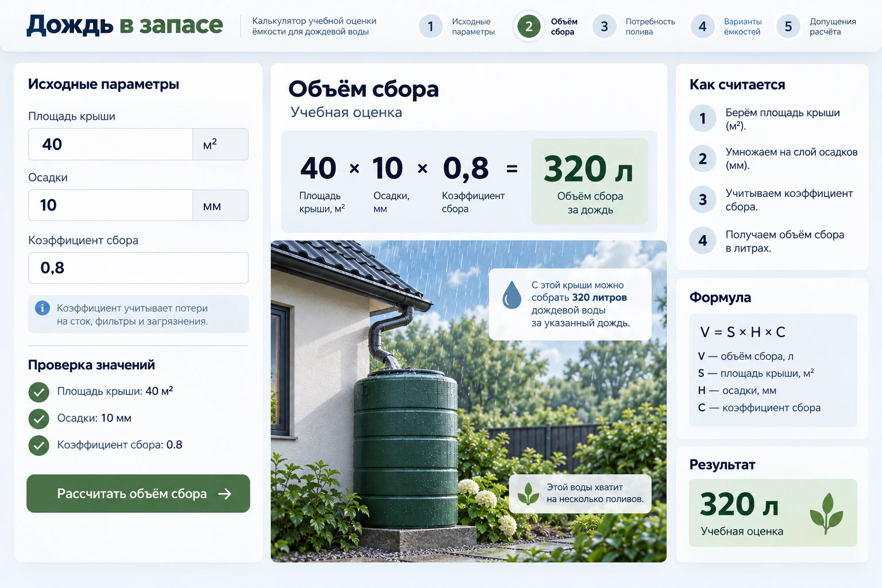882x588 pixels.
Task: Click the text 'Этой воды хватит на несколько поливов.'
Action: [595, 493]
